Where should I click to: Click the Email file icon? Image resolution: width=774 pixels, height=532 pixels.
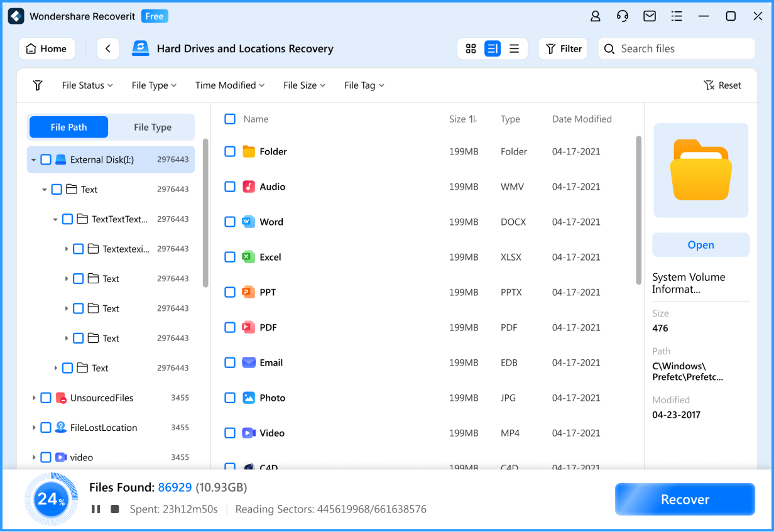tap(249, 362)
